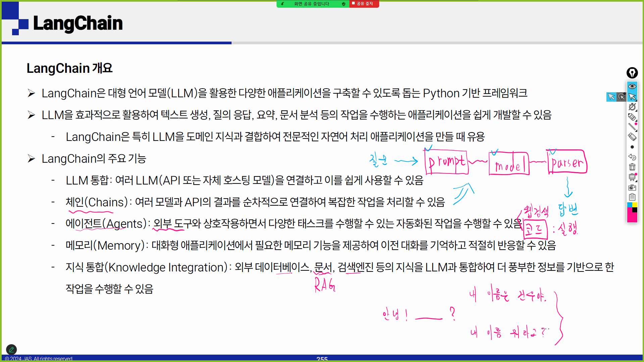Click the round edit pencil button bottom-left
Screen dimensions: 644x362
tap(11, 350)
